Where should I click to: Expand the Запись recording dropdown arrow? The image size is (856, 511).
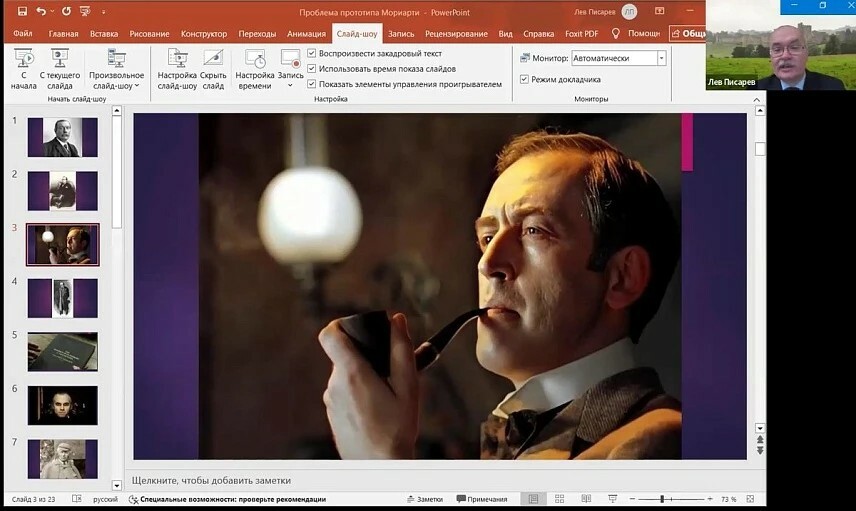click(x=291, y=85)
